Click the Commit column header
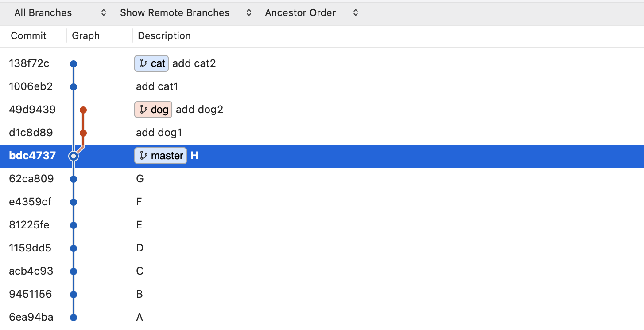 (29, 36)
